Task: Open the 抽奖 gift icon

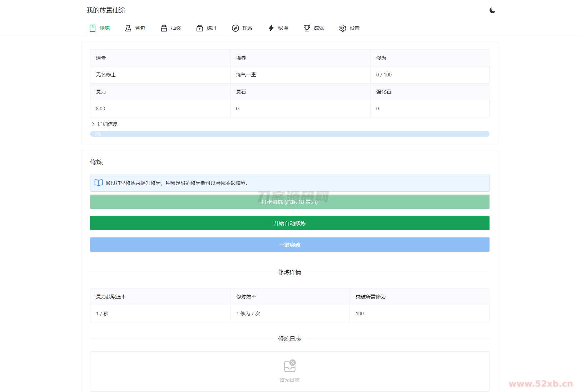Action: pos(164,28)
